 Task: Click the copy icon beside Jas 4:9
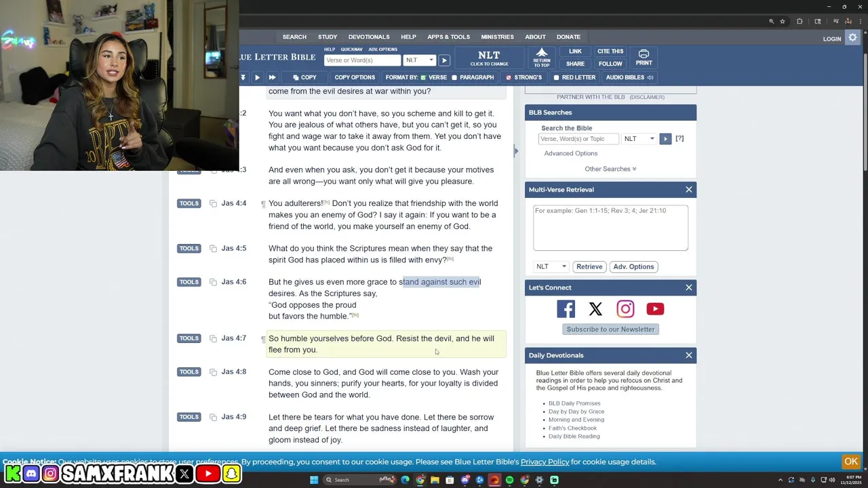pos(213,417)
